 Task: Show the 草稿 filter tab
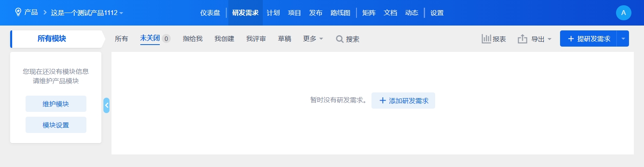click(x=285, y=39)
